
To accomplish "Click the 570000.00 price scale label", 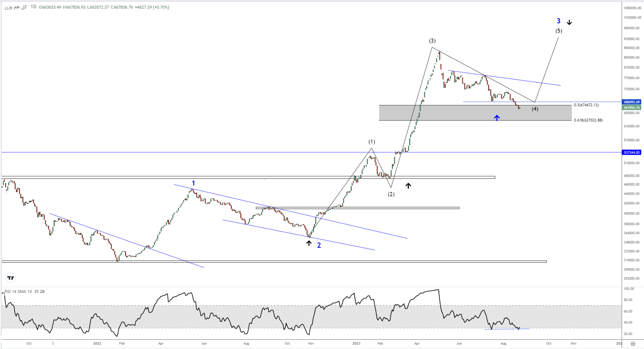I will click(632, 140).
